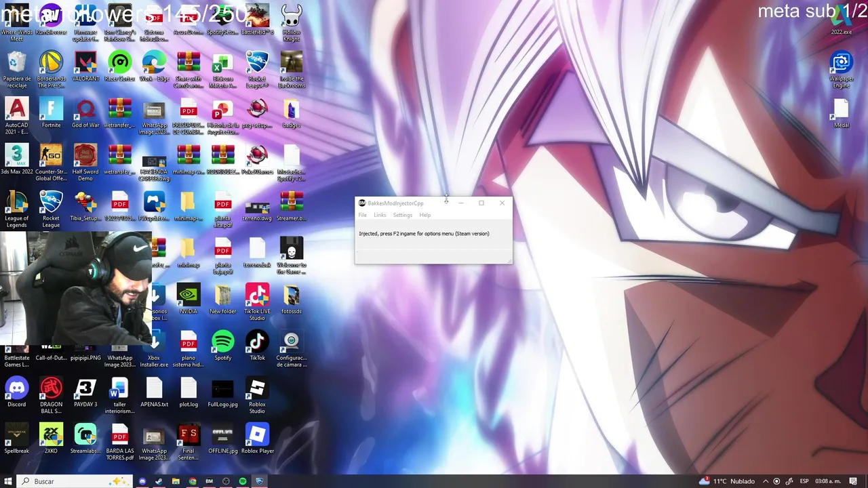Select the FullLogo.jpg file on desktop
Viewport: 868px width, 488px height.
point(222,392)
